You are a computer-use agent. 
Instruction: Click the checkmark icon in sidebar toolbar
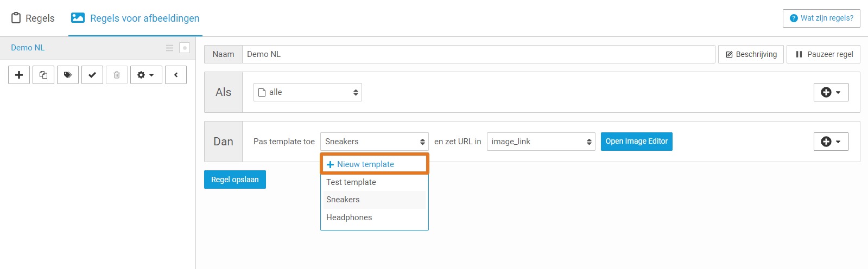click(92, 75)
